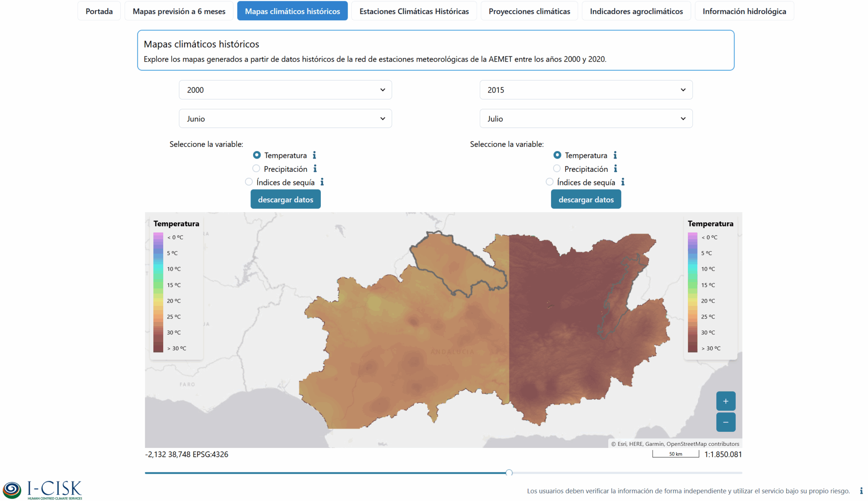
Task: Zoom out the map with minus button
Action: point(726,422)
